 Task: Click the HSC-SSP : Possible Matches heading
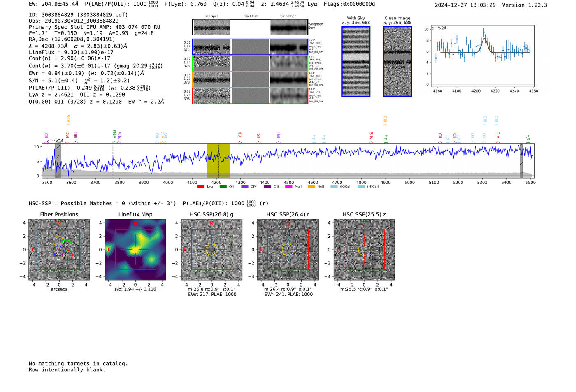coord(102,204)
